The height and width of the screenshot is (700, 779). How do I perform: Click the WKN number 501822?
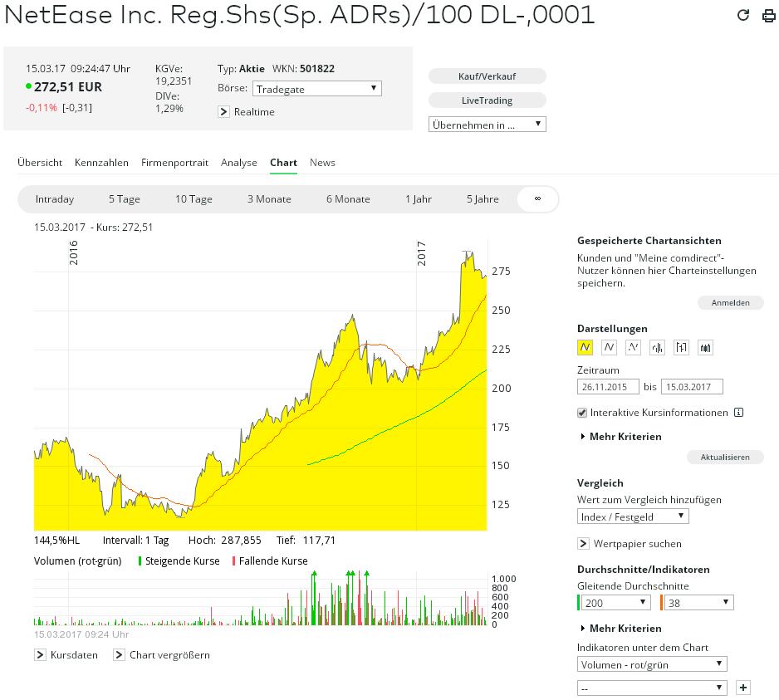[317, 69]
